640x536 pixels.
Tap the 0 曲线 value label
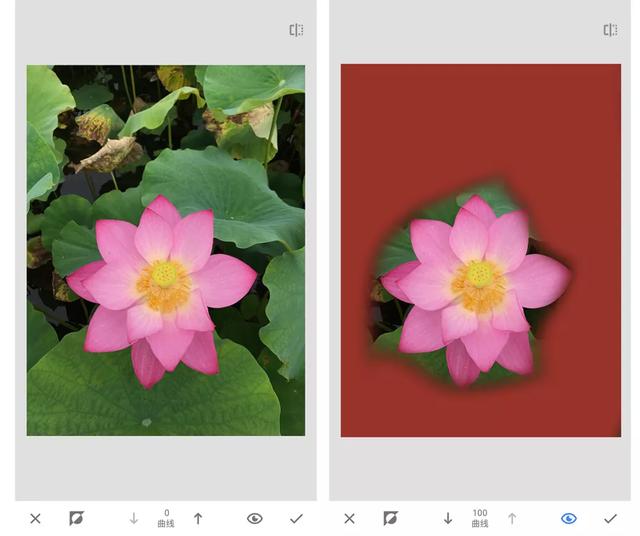(x=166, y=518)
